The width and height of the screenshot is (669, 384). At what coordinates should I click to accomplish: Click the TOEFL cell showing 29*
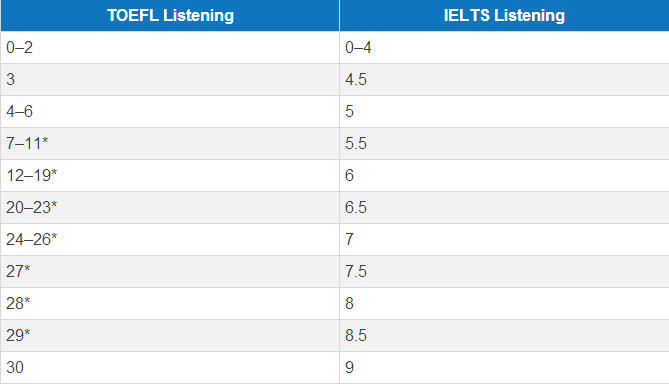pyautogui.click(x=170, y=335)
